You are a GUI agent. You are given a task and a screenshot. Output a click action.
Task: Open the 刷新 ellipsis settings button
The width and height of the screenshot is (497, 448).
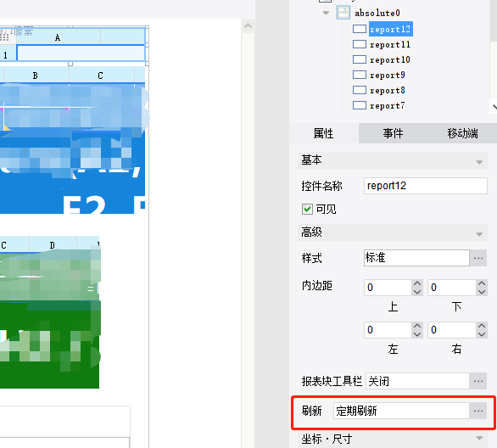pos(478,411)
